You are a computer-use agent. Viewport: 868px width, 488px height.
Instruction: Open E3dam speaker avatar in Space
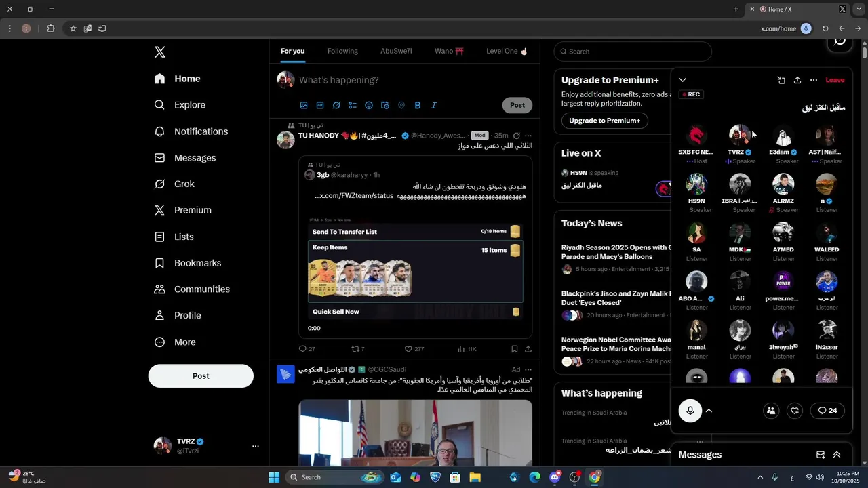click(783, 136)
